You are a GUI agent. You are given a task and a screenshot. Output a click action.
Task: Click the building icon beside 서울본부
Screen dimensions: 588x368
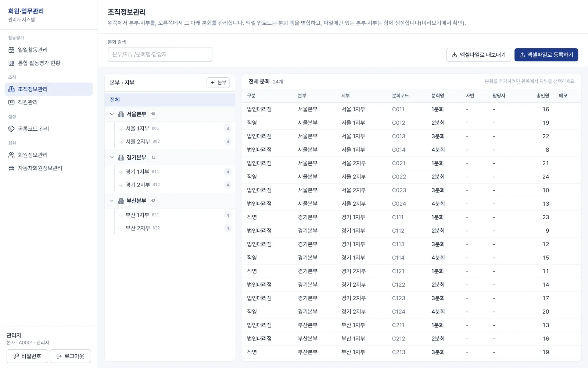click(x=121, y=114)
